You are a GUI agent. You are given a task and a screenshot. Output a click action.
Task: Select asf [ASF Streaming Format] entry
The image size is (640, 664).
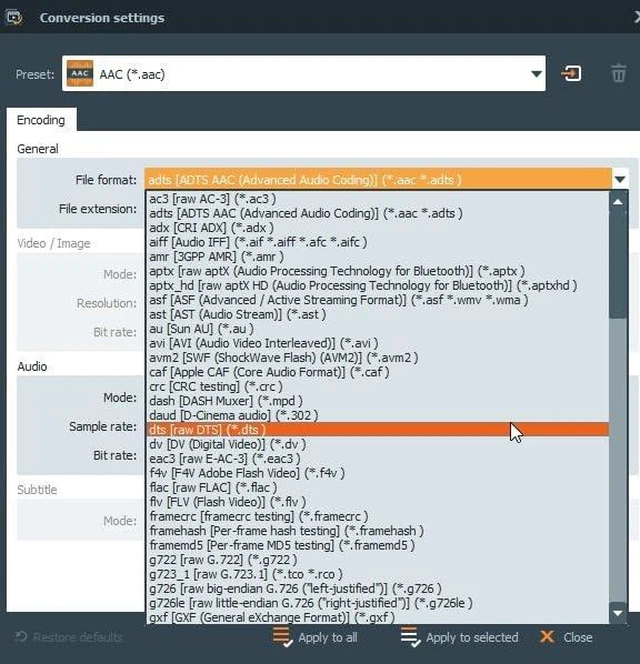tap(377, 300)
